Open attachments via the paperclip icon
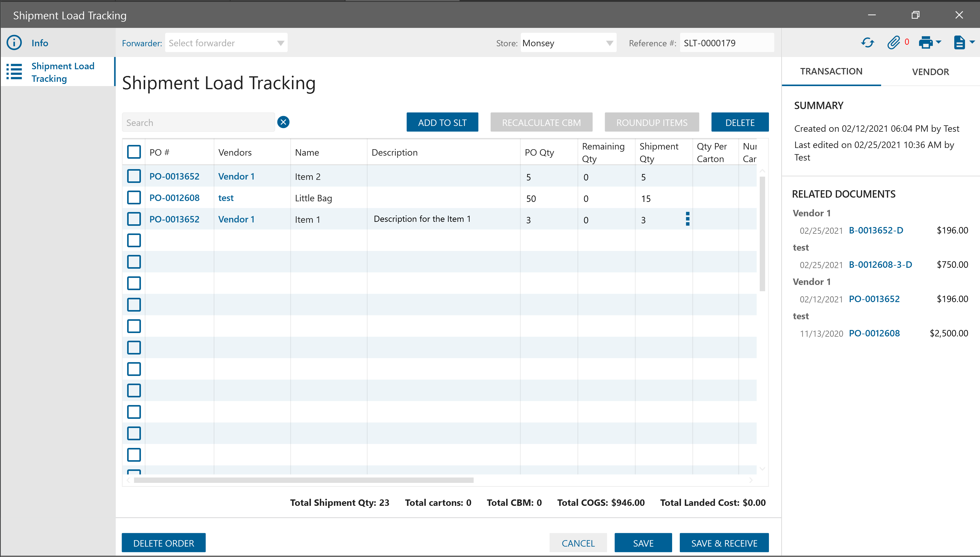Screen dimensions: 980x557 point(894,43)
